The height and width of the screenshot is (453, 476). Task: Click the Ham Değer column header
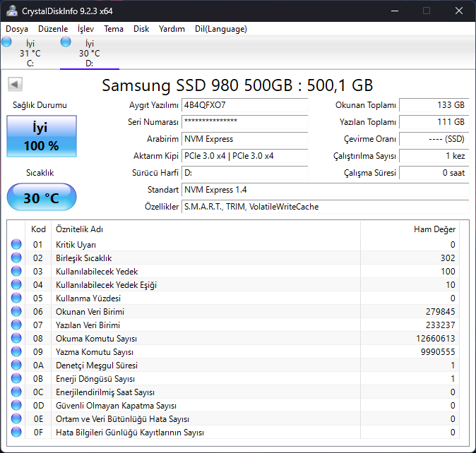(x=434, y=229)
